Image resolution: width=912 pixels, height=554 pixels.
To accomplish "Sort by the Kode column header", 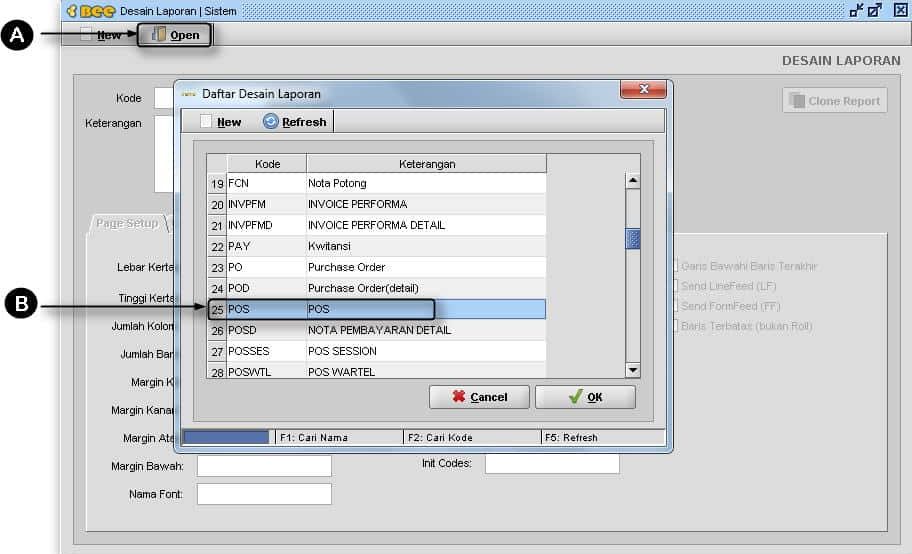I will (267, 164).
